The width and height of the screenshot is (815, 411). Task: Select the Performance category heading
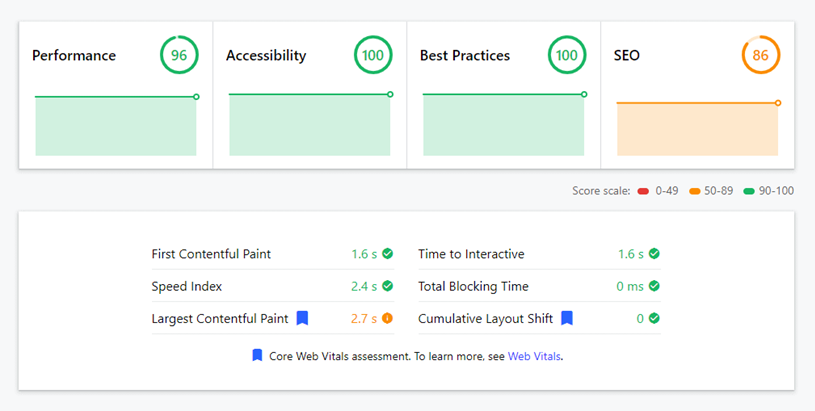coord(74,56)
